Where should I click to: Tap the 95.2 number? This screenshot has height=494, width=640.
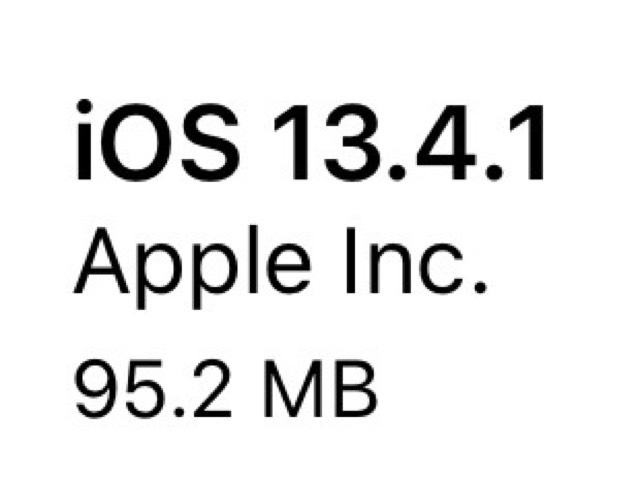point(153,389)
